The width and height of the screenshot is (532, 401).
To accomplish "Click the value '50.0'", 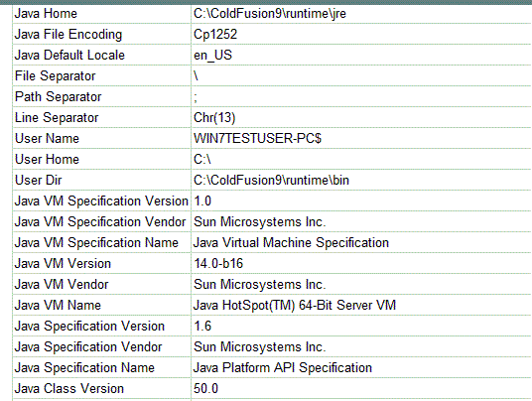I will [205, 389].
